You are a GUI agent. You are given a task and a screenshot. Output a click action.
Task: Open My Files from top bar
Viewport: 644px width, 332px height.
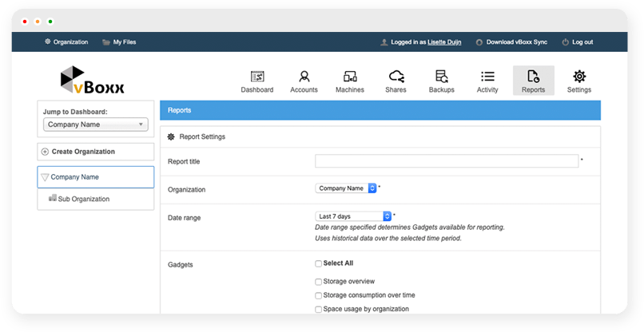point(118,42)
